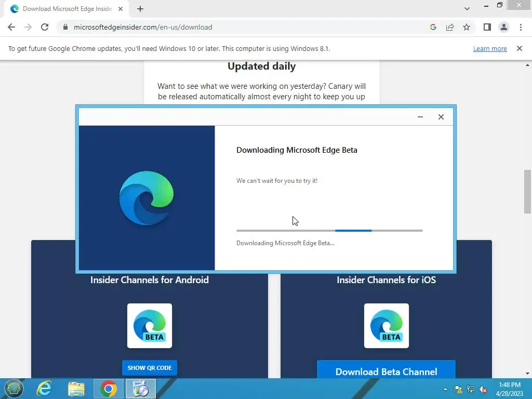Click the muted volume tray icon
Image resolution: width=532 pixels, height=399 pixels.
[483, 389]
